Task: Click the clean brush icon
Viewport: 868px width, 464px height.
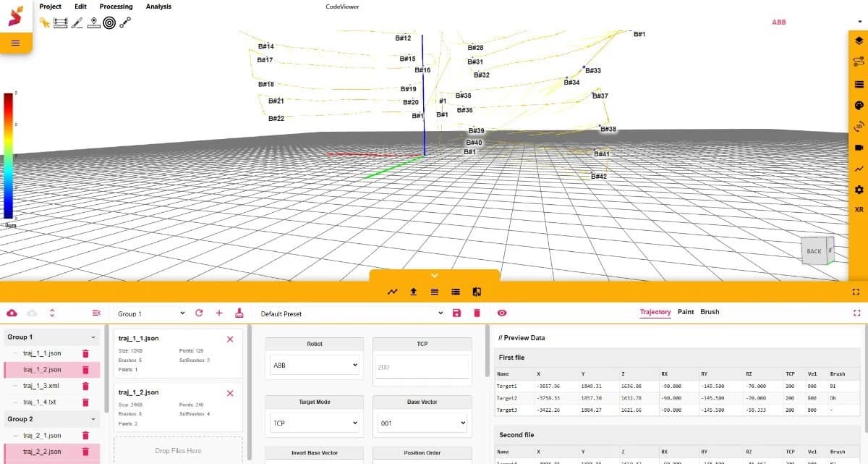Action: click(x=239, y=313)
